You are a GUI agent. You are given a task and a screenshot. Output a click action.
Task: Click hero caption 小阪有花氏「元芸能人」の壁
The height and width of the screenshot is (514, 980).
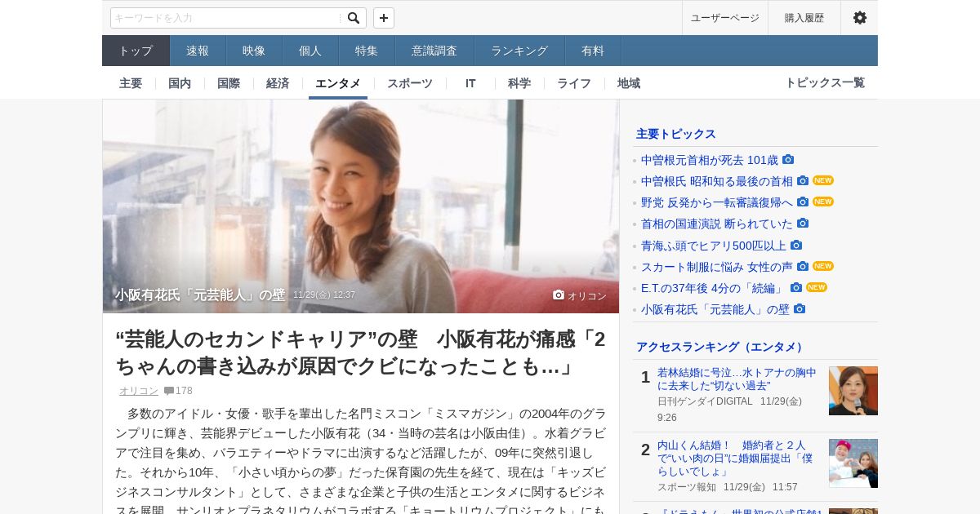click(x=200, y=295)
